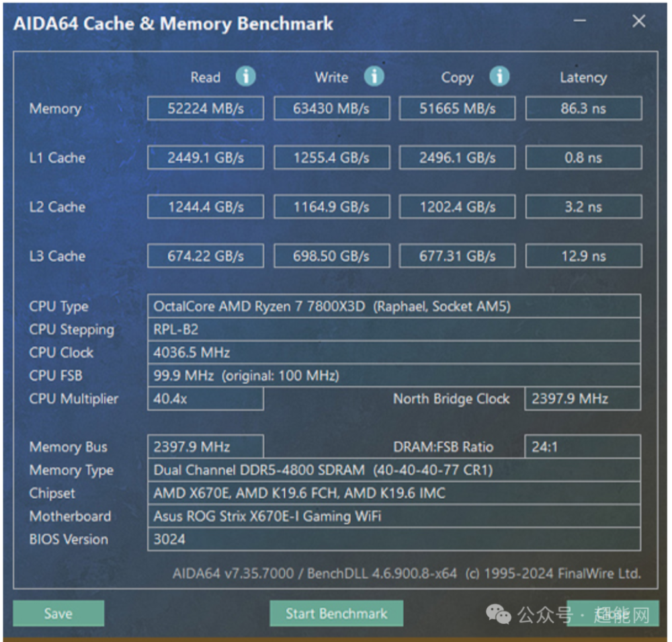
Task: Click the Memory Type DDR5-4800 field
Action: (x=394, y=470)
